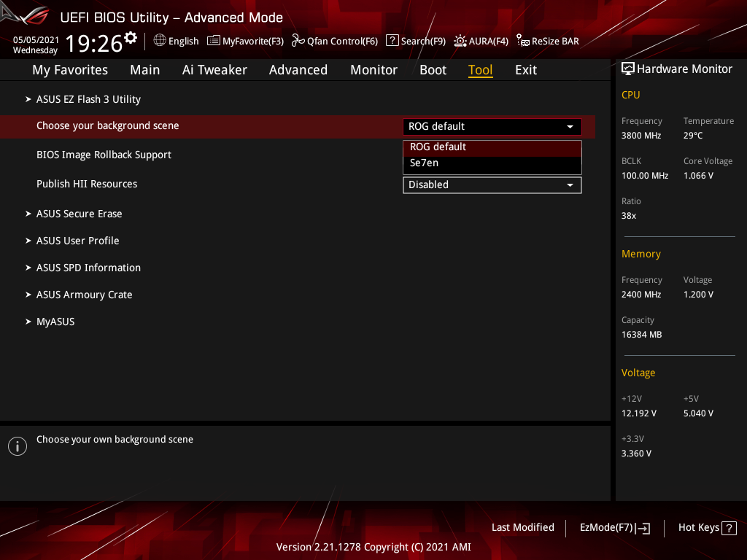Click the gear icon next to the clock
This screenshot has height=560, width=747.
(130, 37)
